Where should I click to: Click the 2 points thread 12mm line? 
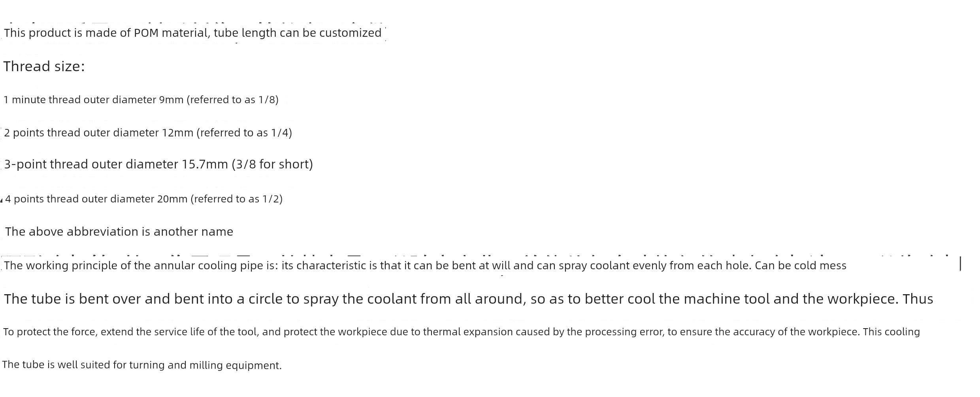(148, 133)
